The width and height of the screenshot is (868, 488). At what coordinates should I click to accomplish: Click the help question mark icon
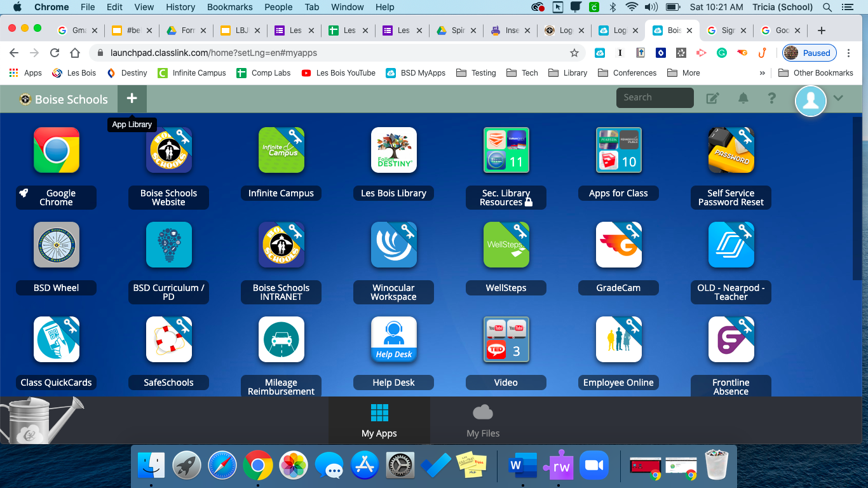(x=772, y=98)
